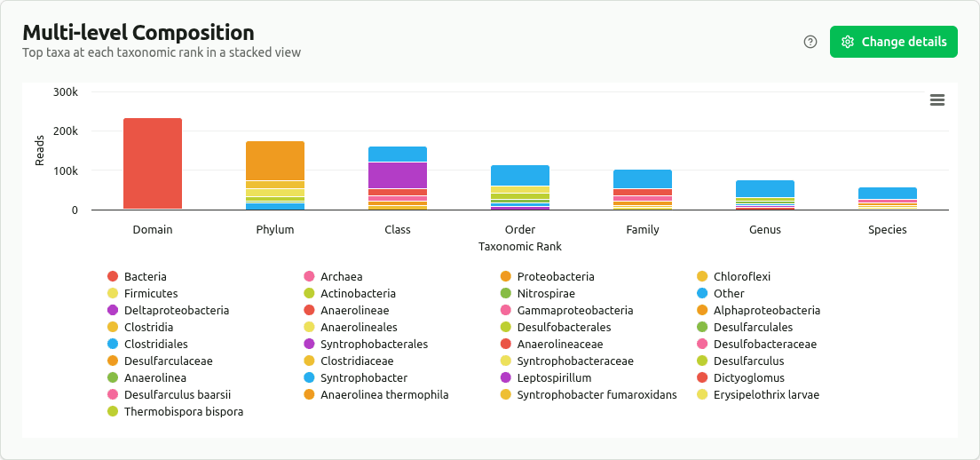Viewport: 980px width, 460px height.
Task: Click the Syntrophobacter blue legend marker
Action: (x=310, y=378)
